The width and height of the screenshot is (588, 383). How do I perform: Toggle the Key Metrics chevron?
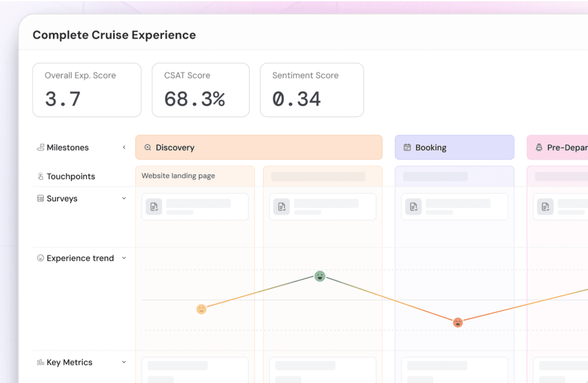pyautogui.click(x=124, y=362)
